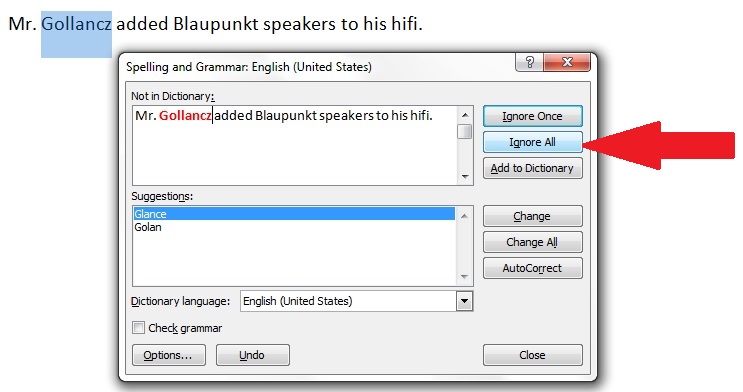This screenshot has height=392, width=743.
Task: Click the Close button at dialog bottom
Action: [533, 355]
